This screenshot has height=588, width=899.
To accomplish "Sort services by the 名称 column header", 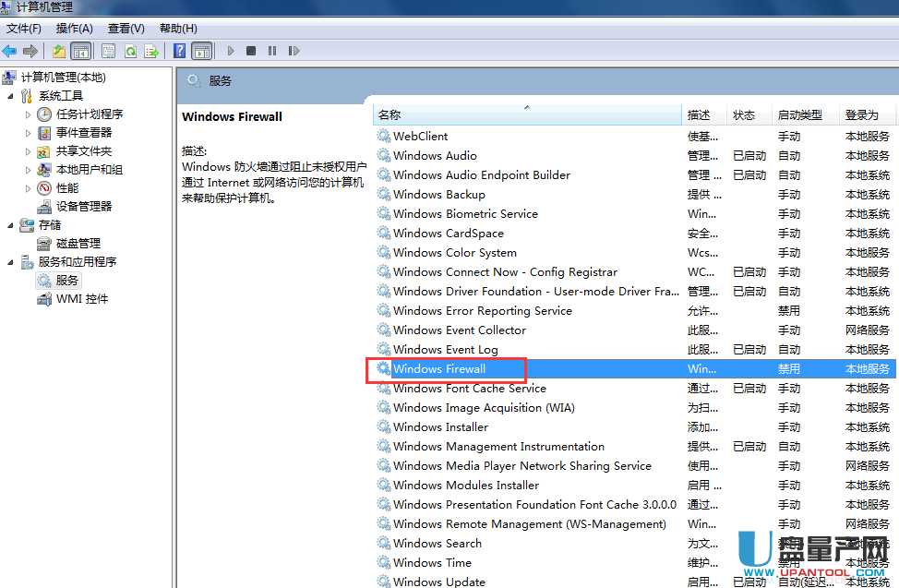I will (x=527, y=114).
